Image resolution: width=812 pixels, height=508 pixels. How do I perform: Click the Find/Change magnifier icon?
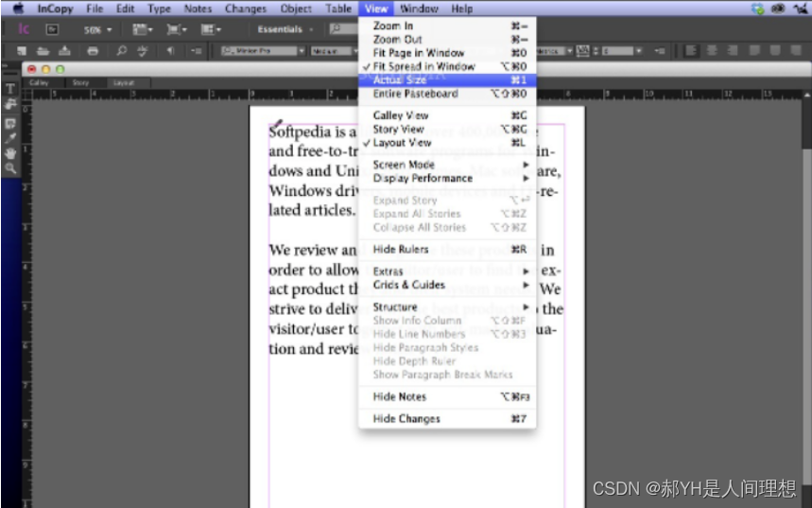tap(121, 51)
